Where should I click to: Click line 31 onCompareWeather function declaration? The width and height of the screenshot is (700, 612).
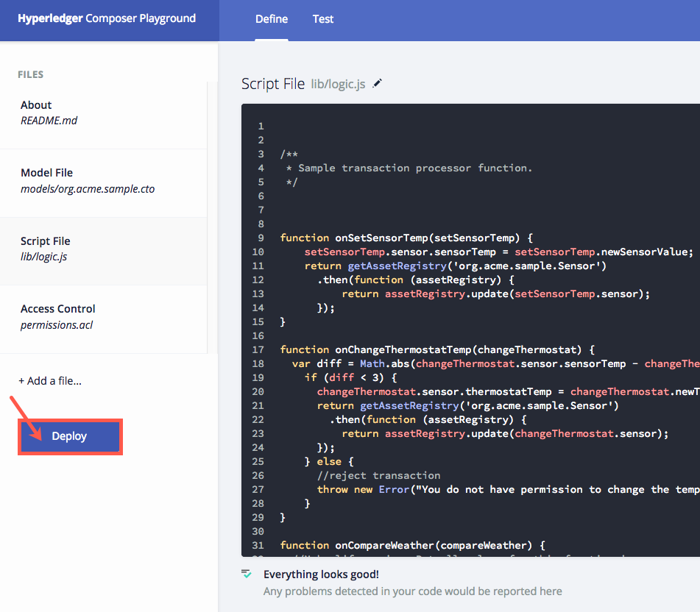click(412, 546)
